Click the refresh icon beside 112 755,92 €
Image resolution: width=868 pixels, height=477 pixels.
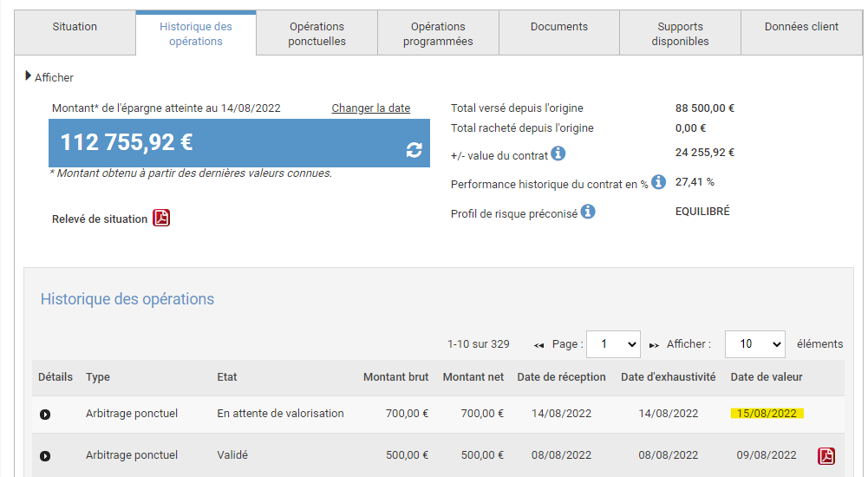coord(414,150)
